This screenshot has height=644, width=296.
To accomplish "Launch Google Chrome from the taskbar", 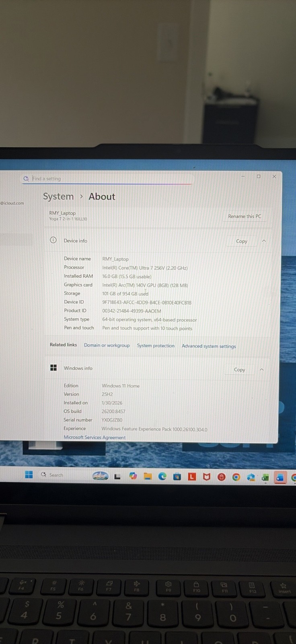I will click(236, 477).
